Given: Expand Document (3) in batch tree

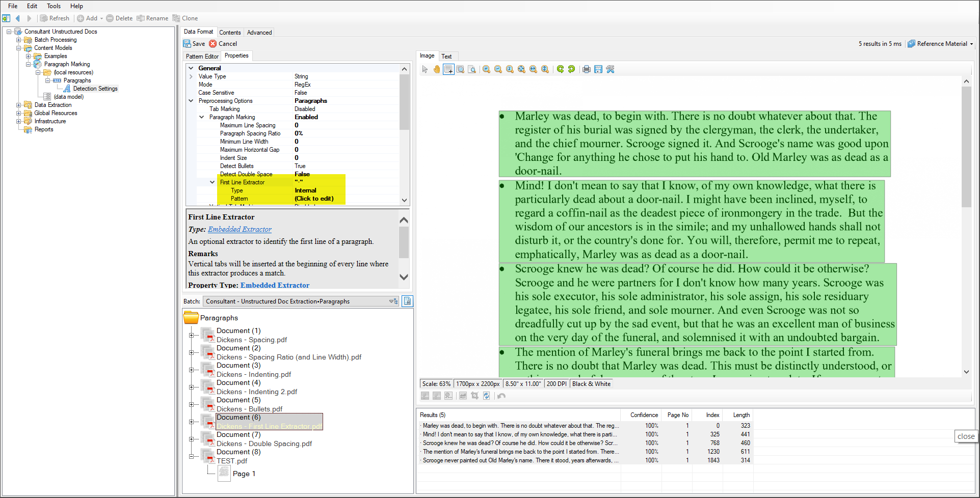Looking at the screenshot, I should pos(192,370).
